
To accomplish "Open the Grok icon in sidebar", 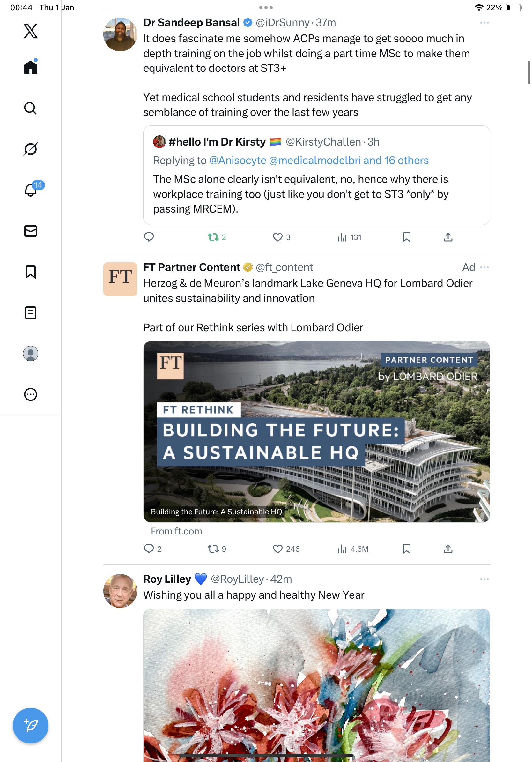I will coord(31,149).
